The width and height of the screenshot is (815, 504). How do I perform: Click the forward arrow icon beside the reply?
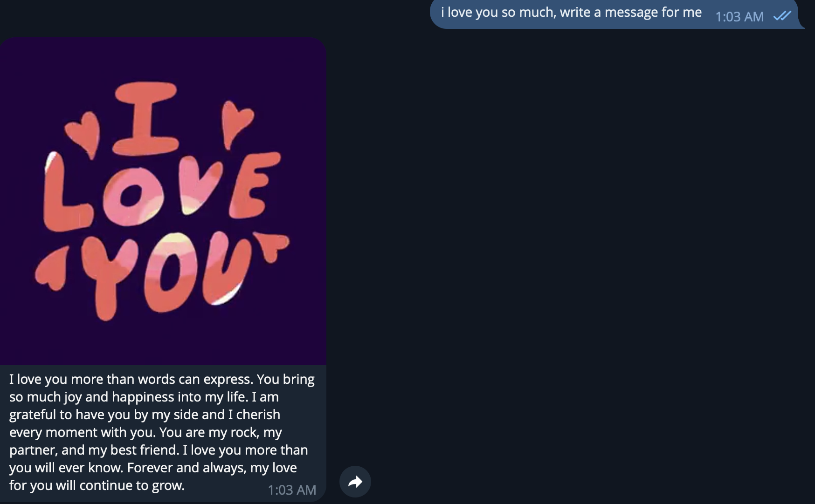click(356, 482)
